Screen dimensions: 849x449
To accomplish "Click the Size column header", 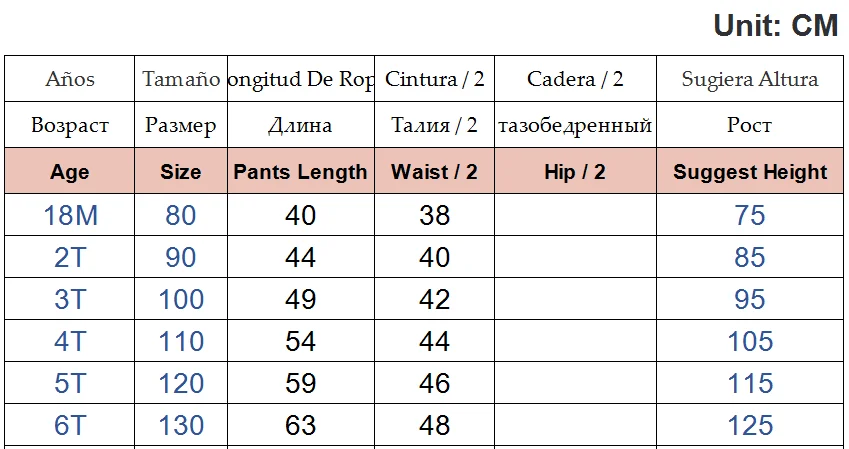I will pyautogui.click(x=180, y=172).
